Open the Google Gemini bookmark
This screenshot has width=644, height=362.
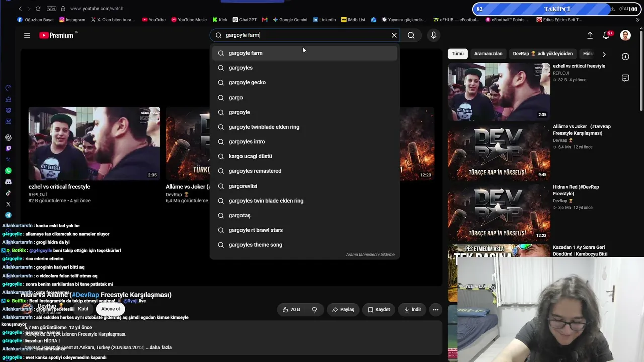pyautogui.click(x=290, y=20)
